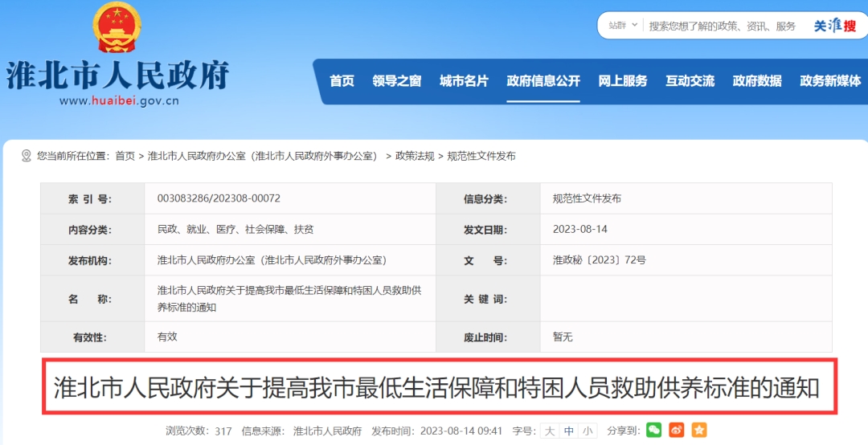Open the 政府数据 navigation item
The width and height of the screenshot is (868, 445).
point(757,81)
